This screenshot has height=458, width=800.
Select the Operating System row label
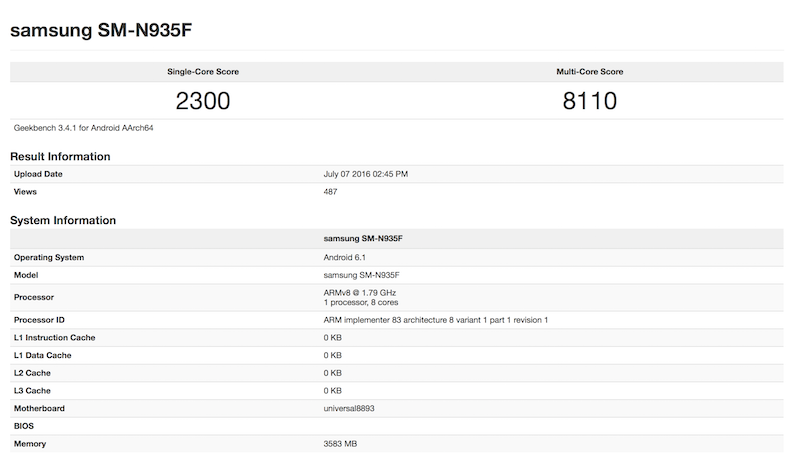48,257
